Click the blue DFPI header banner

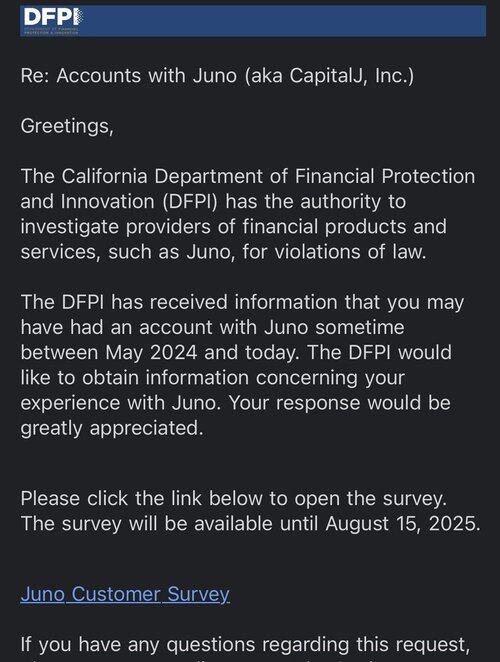(253, 21)
